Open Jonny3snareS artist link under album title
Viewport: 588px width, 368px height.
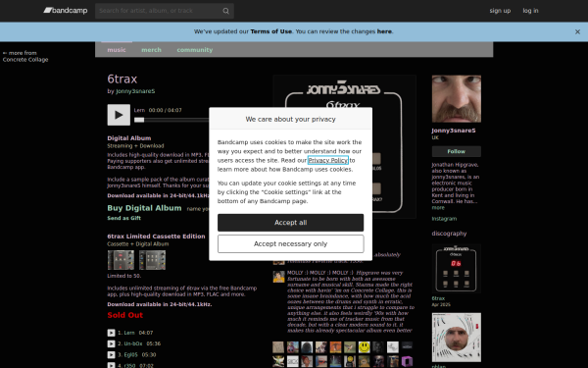click(x=135, y=91)
